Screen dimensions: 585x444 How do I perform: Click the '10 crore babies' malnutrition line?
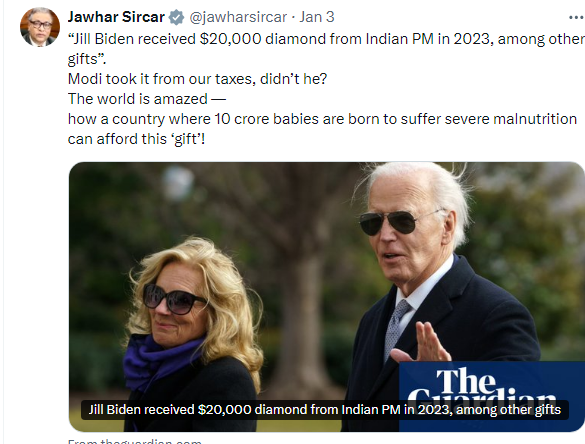[322, 119]
